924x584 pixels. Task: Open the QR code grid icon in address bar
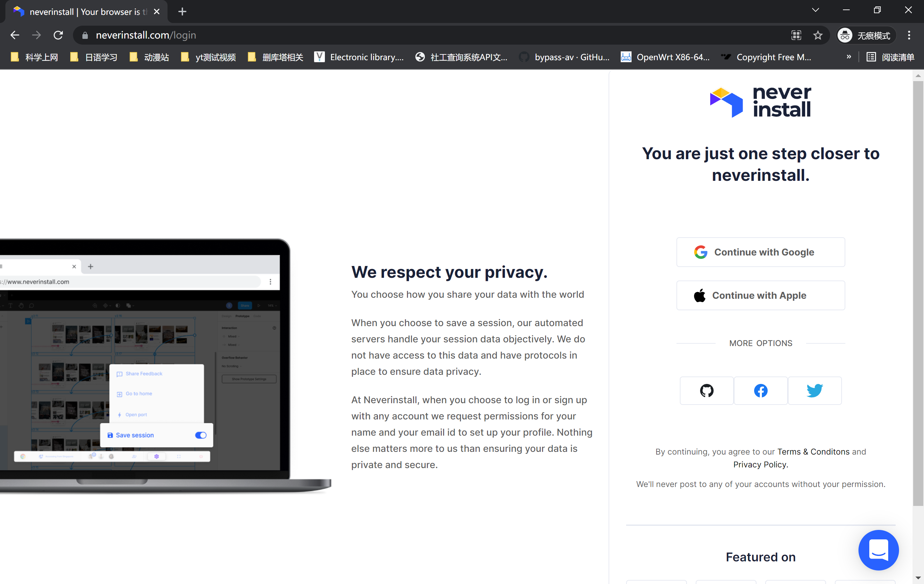[796, 35]
